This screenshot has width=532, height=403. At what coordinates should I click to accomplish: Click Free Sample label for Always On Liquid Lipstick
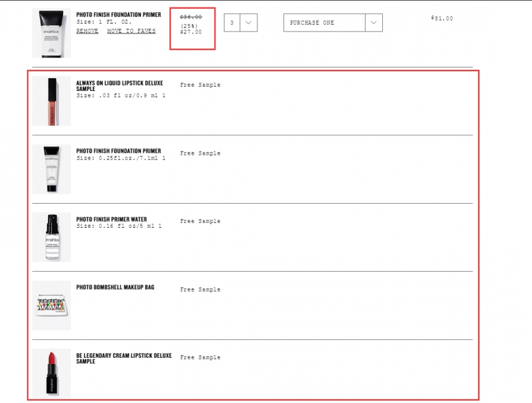coord(200,85)
